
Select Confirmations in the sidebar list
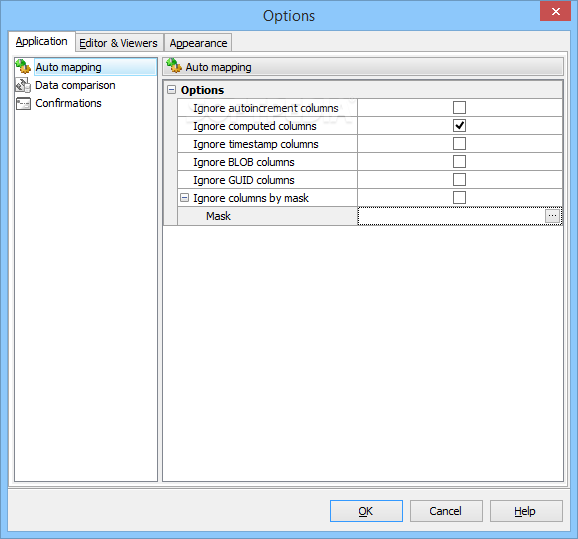coord(68,103)
